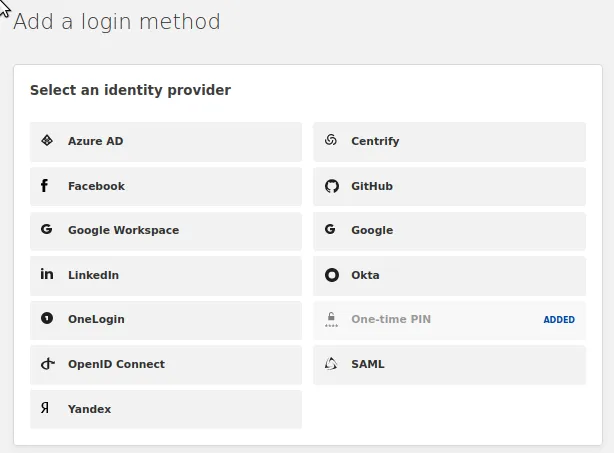The image size is (614, 453).
Task: Click the 'Select an identity provider' heading
Action: click(x=130, y=90)
